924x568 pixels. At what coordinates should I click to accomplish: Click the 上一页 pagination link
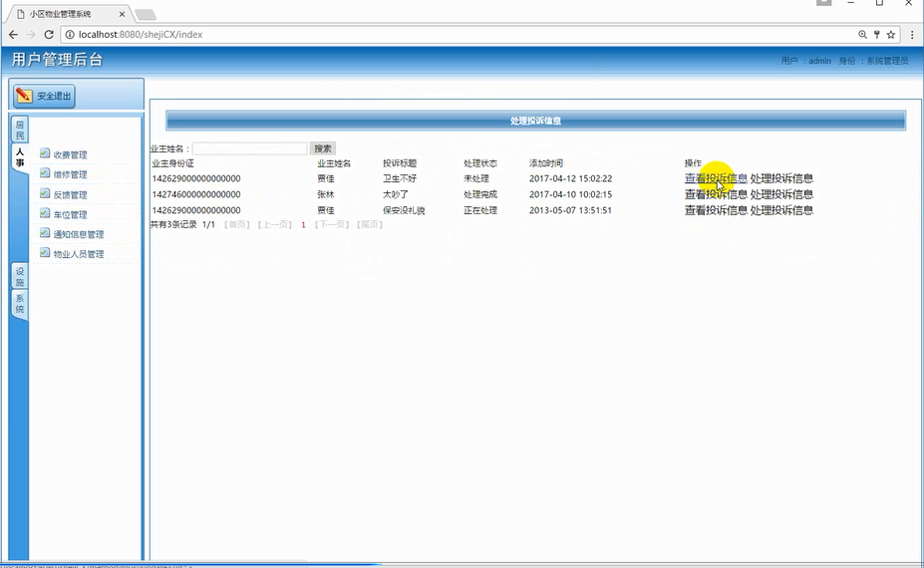[274, 224]
